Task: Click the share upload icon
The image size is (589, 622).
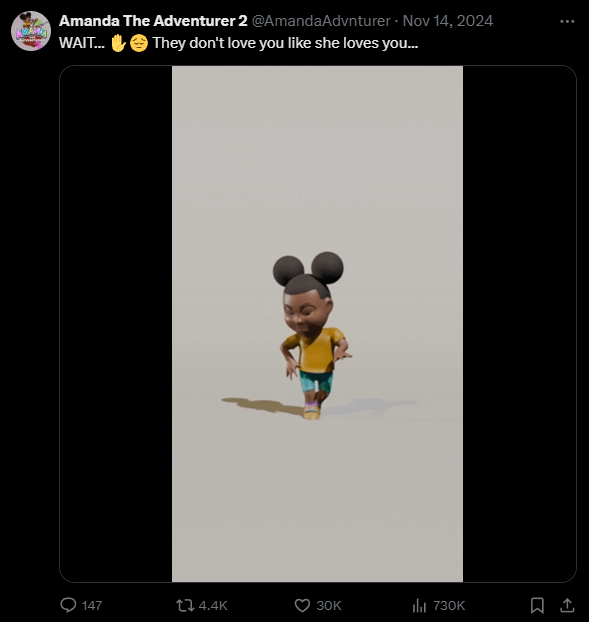Action: 567,605
